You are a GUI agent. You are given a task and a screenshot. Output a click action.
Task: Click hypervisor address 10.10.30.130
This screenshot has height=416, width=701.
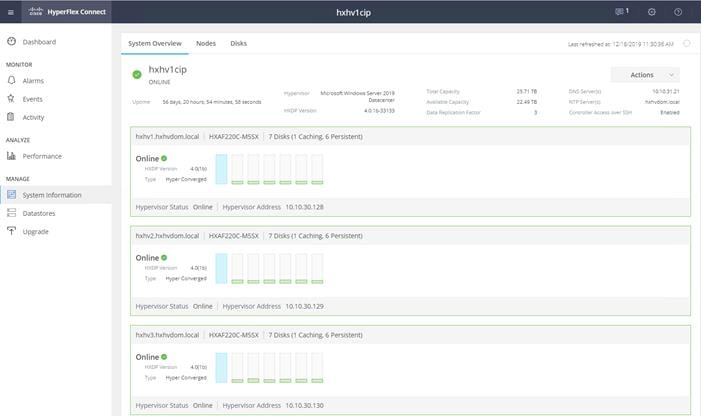(304, 405)
